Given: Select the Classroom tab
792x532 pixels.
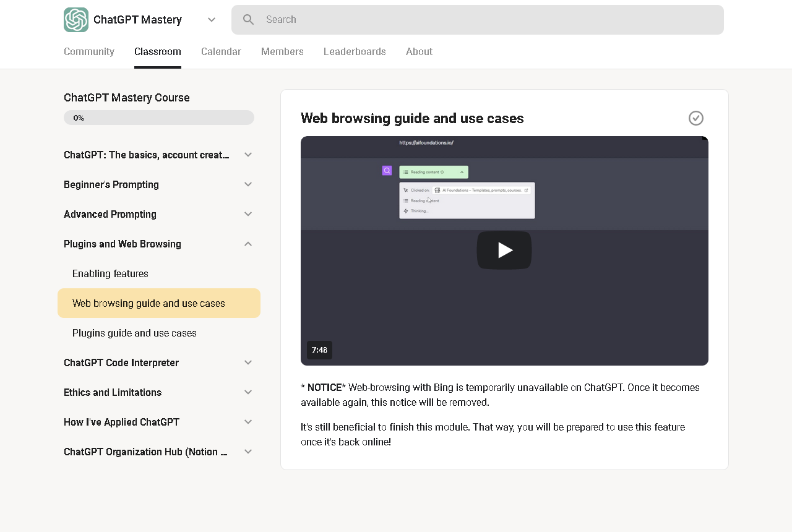Looking at the screenshot, I should pos(158,51).
